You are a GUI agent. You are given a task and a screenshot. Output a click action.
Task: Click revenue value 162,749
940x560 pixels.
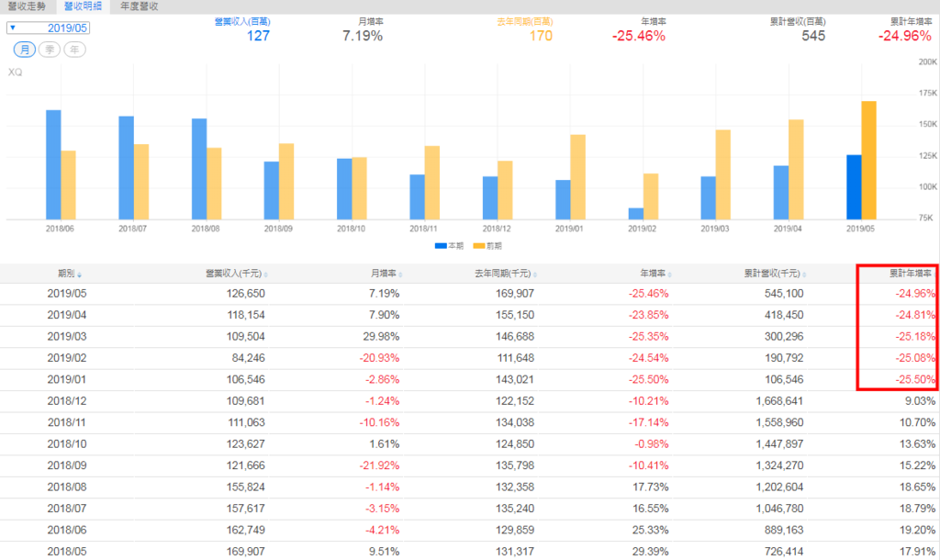click(x=246, y=531)
